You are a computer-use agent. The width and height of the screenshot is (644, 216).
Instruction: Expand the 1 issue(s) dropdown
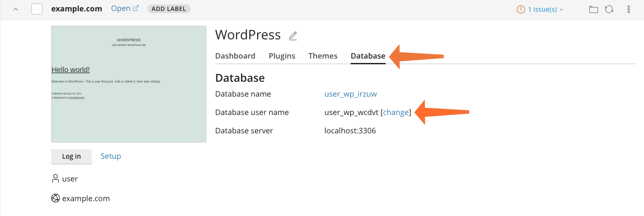tap(540, 9)
